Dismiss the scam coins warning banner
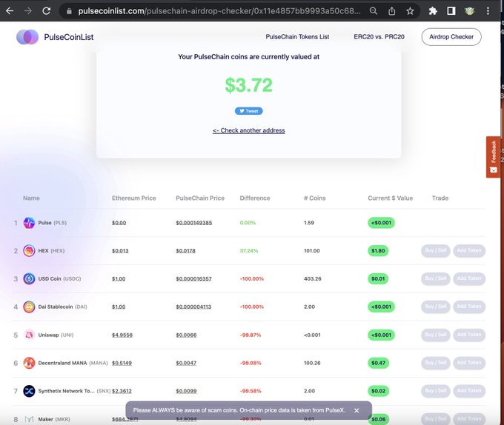This screenshot has width=504, height=425. point(357,410)
